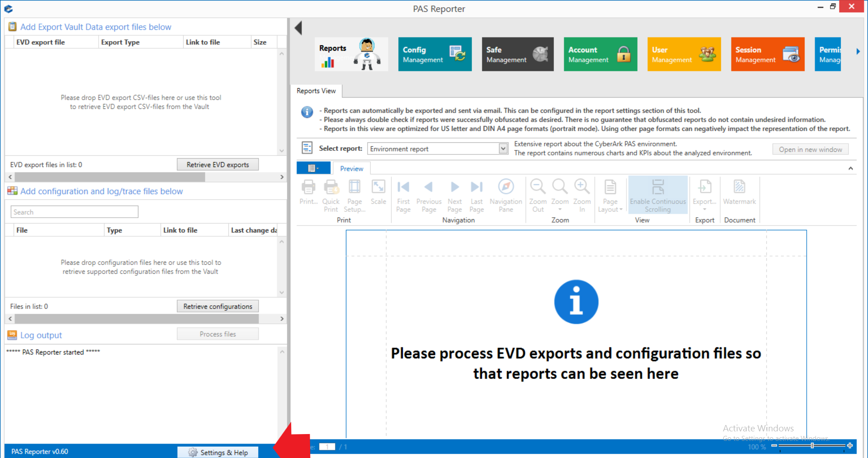Image resolution: width=868 pixels, height=458 pixels.
Task: Collapse left panel with black arrow
Action: tap(298, 28)
